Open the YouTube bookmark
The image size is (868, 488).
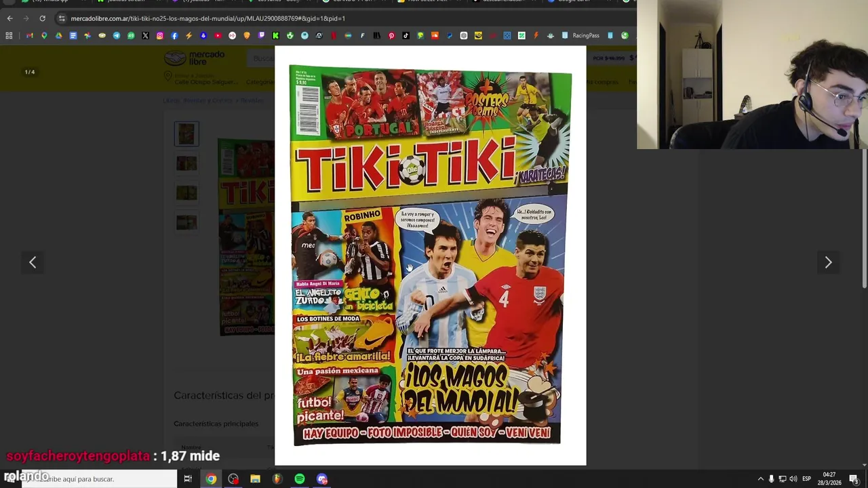coord(218,35)
